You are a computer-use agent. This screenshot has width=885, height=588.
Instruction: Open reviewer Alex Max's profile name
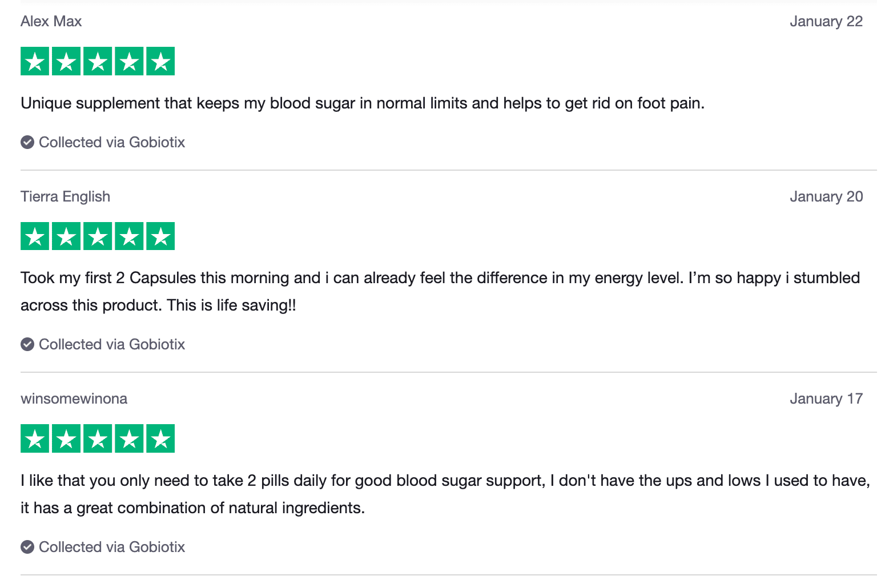[x=51, y=21]
